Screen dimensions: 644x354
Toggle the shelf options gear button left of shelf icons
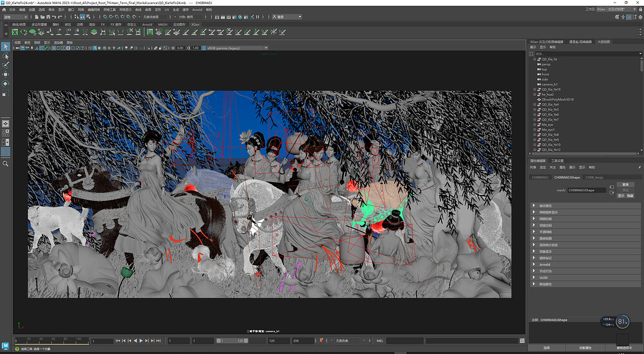5,33
